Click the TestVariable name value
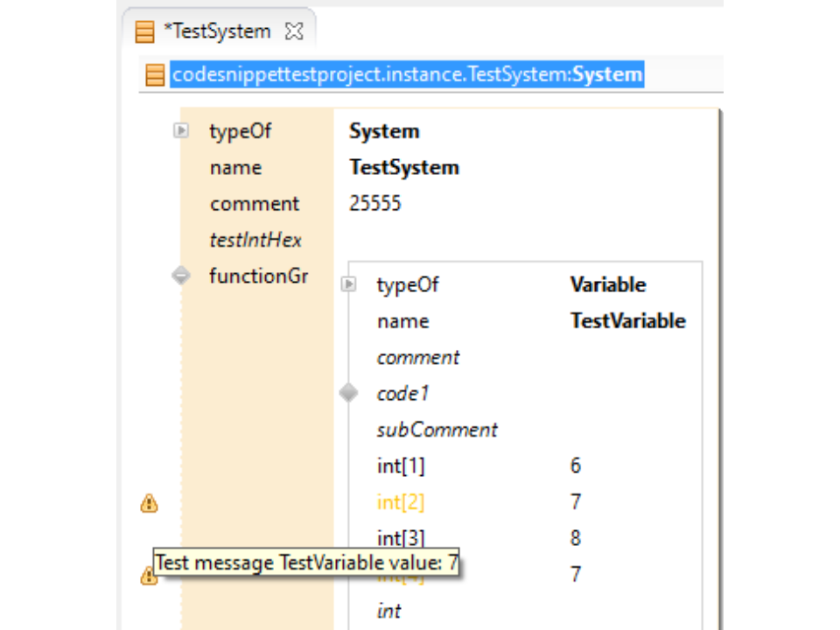Screen dimensions: 840x630 point(627,321)
